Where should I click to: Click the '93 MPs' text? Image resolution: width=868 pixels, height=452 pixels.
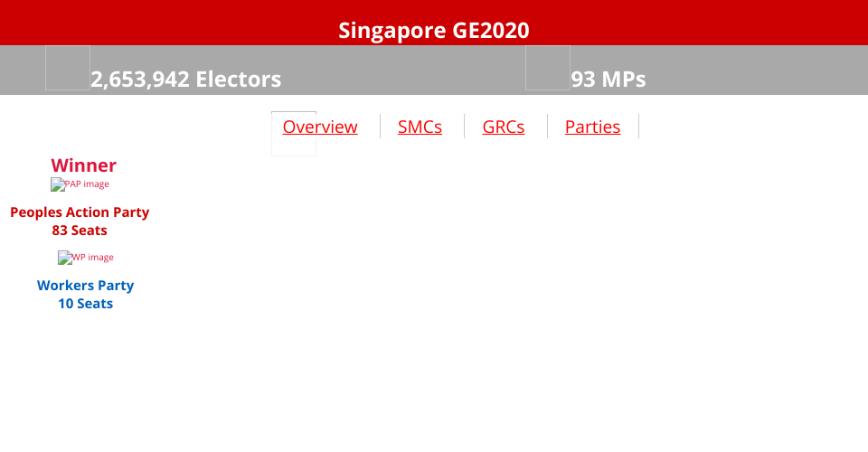coord(609,80)
